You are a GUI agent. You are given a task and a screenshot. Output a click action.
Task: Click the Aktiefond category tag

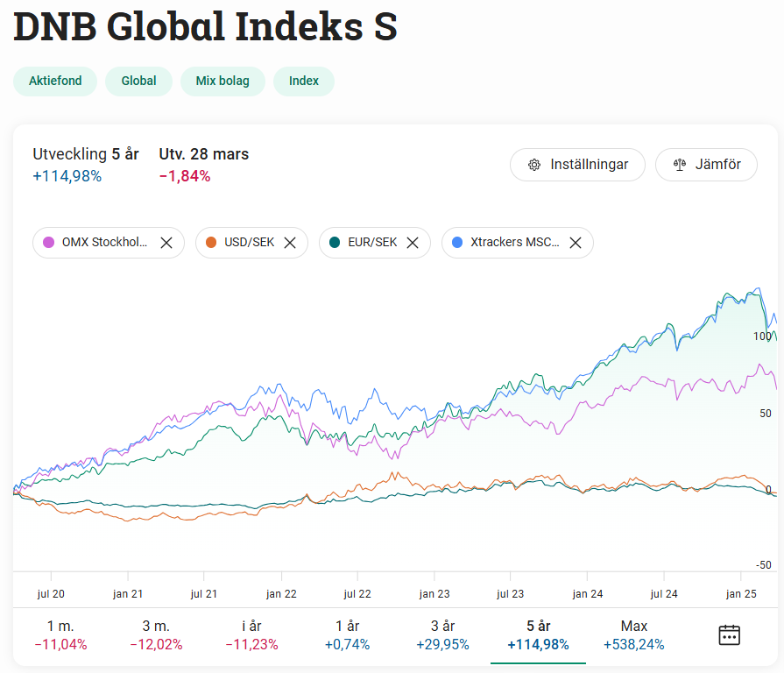pos(55,81)
